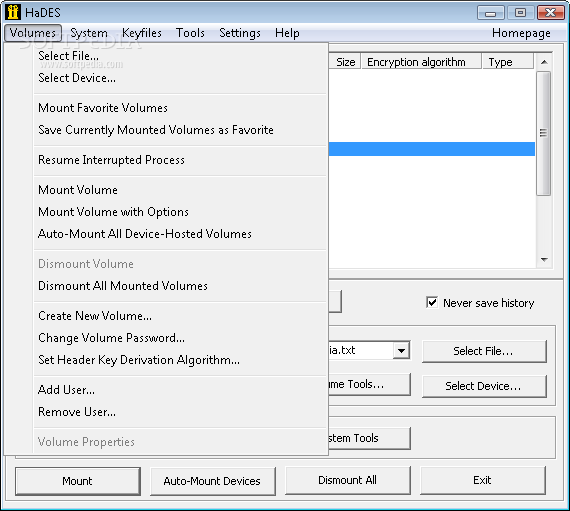Screen dimensions: 570x511
Task: Expand the volume path dropdown arrow
Action: tap(401, 350)
